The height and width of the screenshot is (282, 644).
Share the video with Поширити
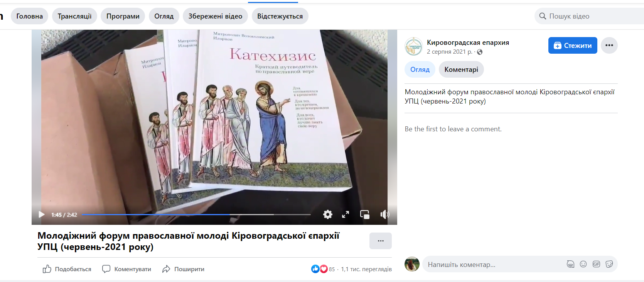pyautogui.click(x=183, y=269)
